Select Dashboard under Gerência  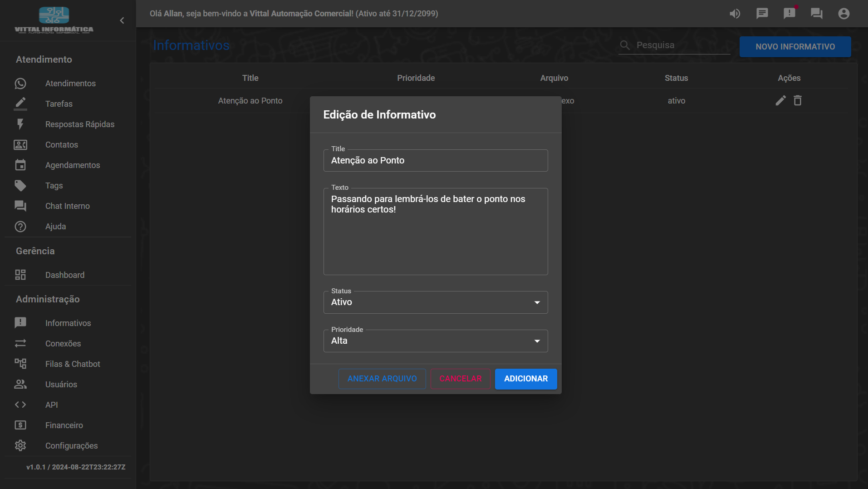[x=65, y=275]
